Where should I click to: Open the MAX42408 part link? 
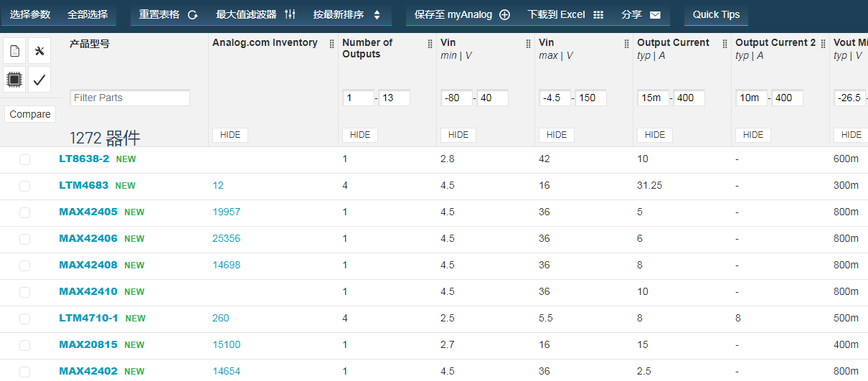pyautogui.click(x=88, y=265)
